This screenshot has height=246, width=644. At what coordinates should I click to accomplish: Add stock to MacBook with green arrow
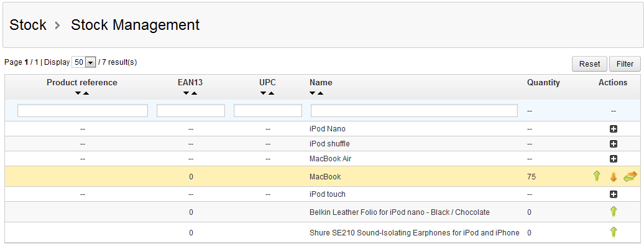point(597,176)
